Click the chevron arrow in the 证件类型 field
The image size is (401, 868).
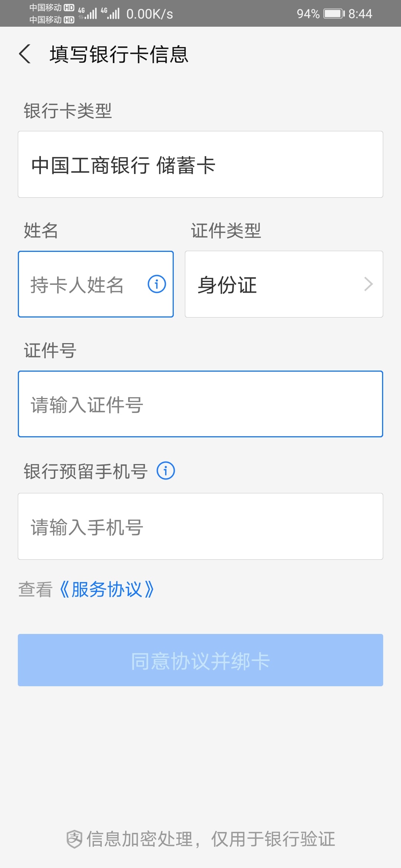(368, 284)
